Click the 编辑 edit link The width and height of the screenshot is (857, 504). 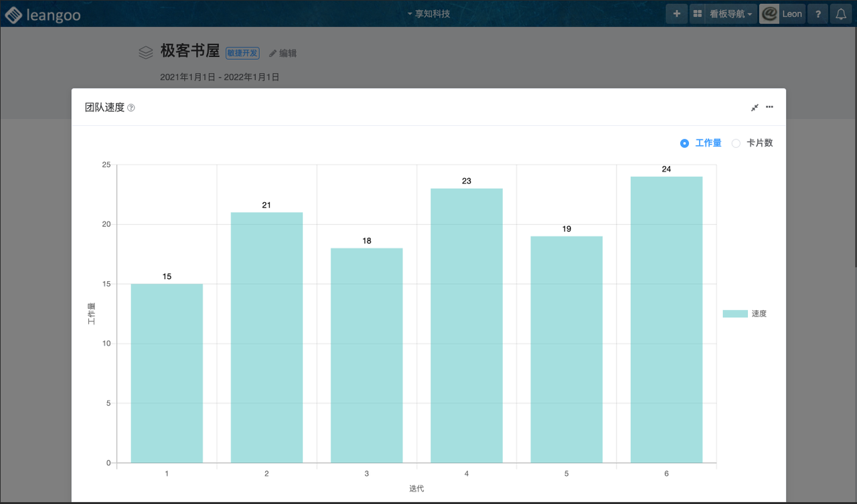tap(283, 53)
